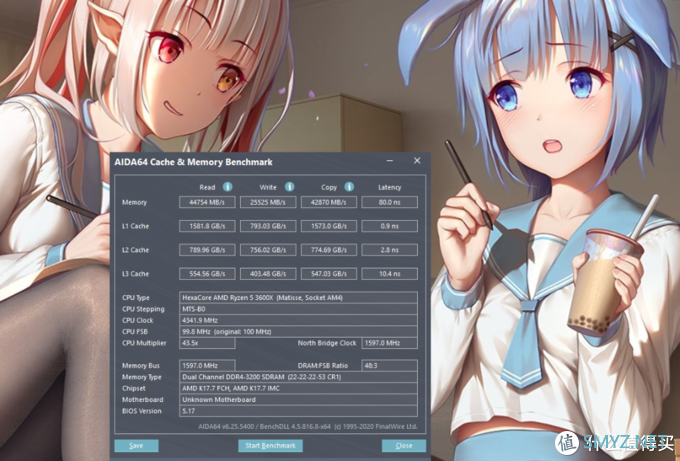680x461 pixels.
Task: Select L2 Cache Read 789.96 GB/s
Action: (207, 250)
